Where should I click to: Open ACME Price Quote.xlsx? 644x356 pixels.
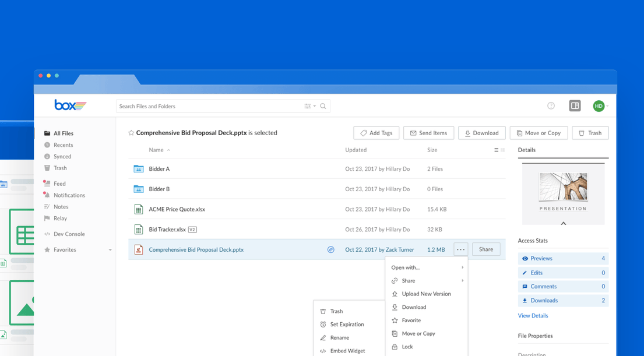pos(177,209)
